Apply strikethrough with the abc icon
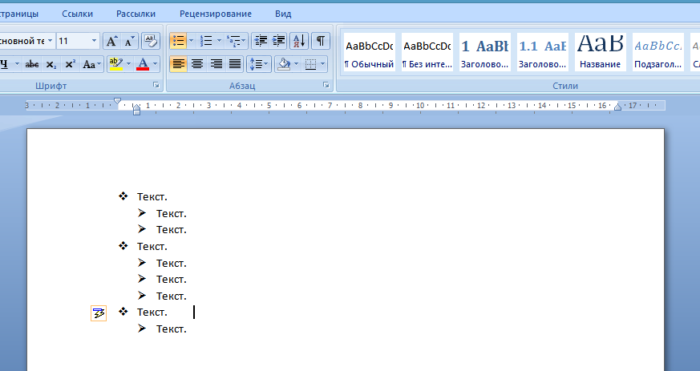This screenshot has height=371, width=700. coord(32,65)
